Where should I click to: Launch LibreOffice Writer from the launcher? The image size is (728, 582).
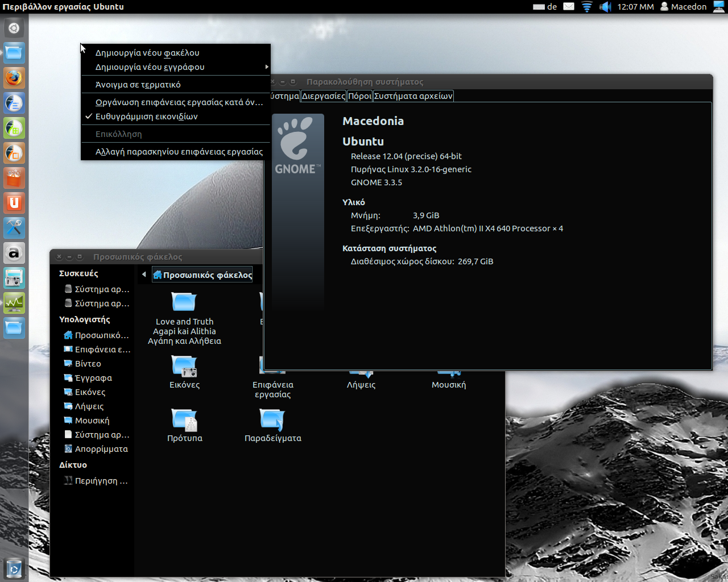[x=14, y=103]
